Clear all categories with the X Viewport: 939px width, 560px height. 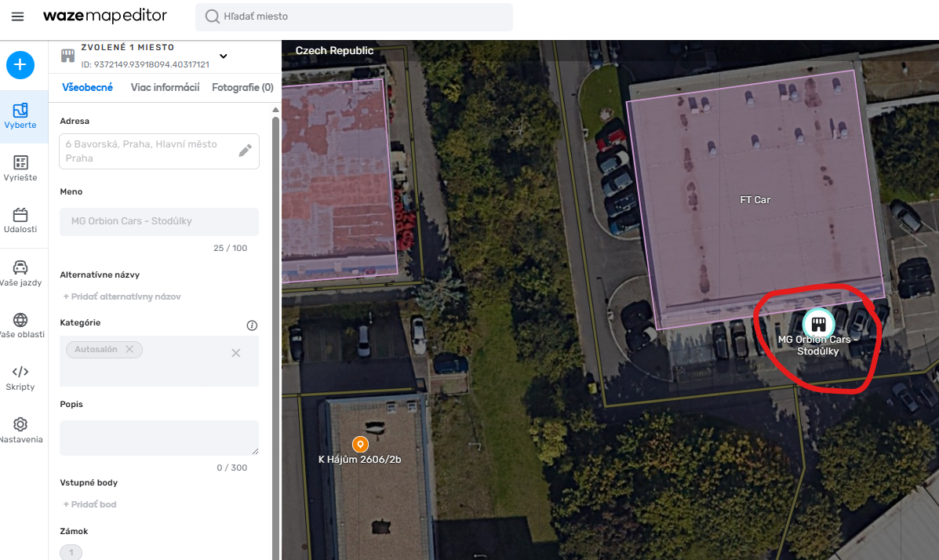pyautogui.click(x=235, y=353)
